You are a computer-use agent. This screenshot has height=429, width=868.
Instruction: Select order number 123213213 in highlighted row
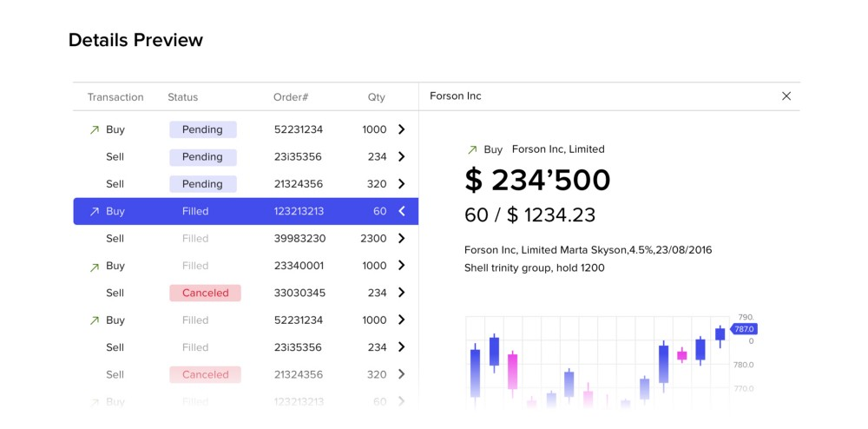[x=299, y=211]
